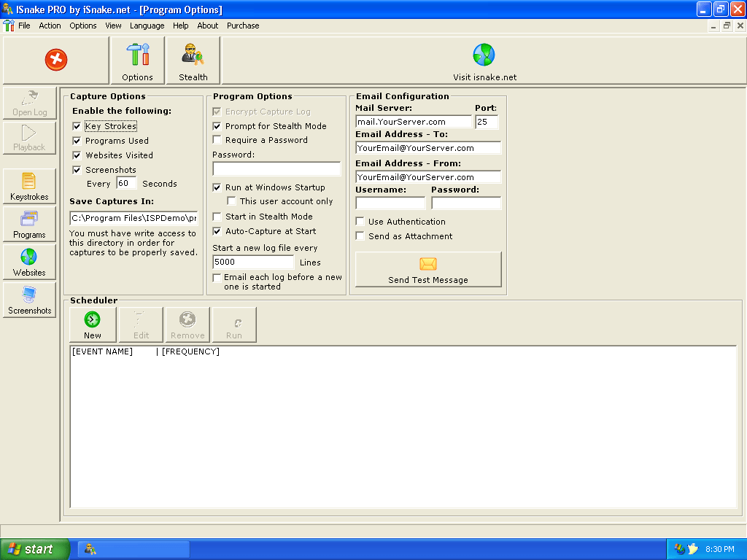Open the Action menu
Viewport: 747px width, 560px height.
click(x=50, y=26)
